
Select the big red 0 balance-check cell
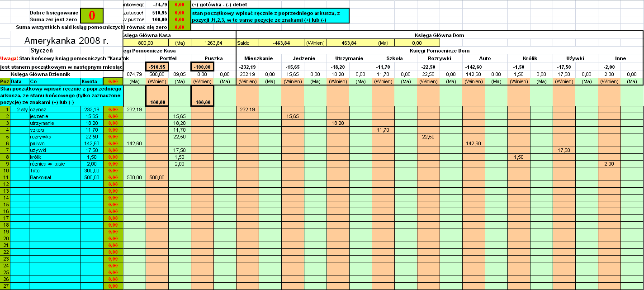(x=92, y=15)
